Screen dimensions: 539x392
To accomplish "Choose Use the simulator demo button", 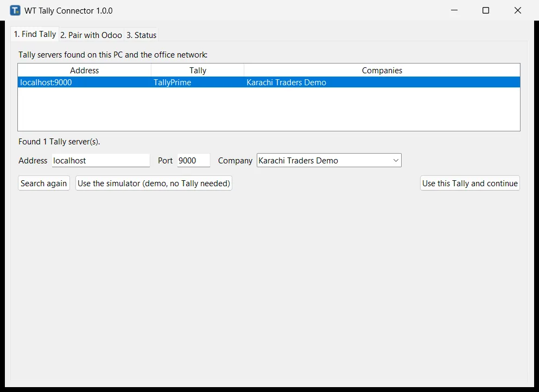I will tap(154, 184).
